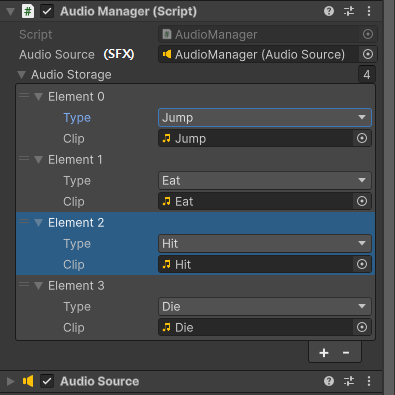Click the Audio Manager C# script icon
The width and height of the screenshot is (395, 395).
click(x=28, y=11)
